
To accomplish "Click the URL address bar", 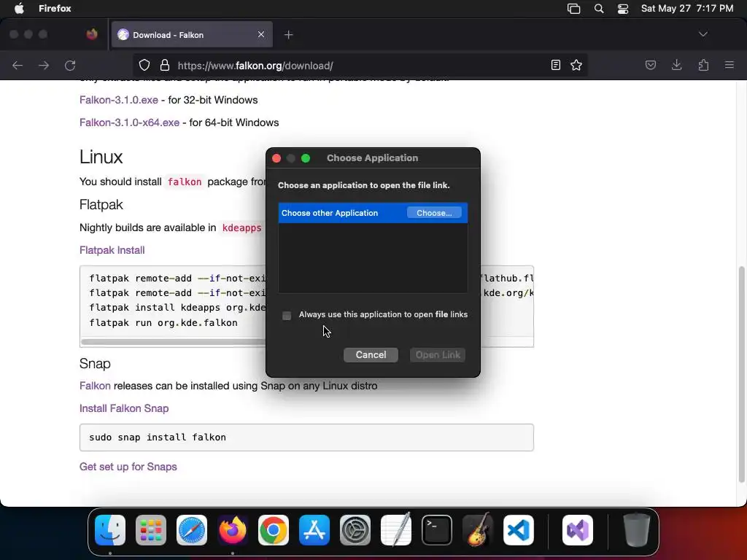I will 360,65.
